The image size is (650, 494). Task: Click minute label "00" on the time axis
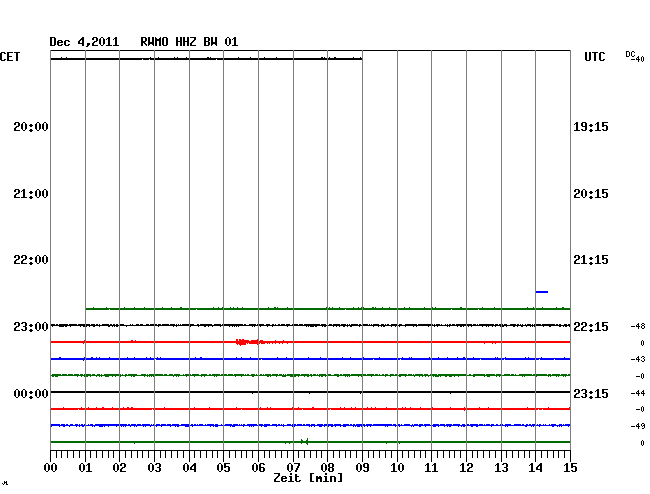(51, 468)
